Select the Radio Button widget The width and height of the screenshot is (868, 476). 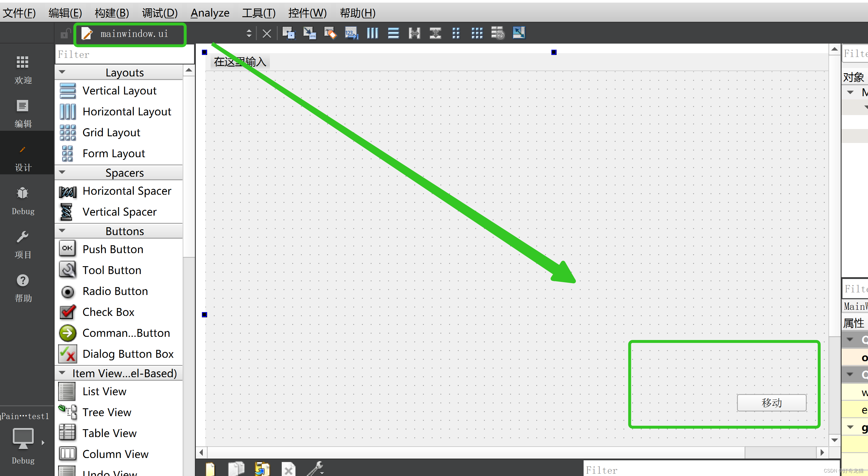[115, 291]
